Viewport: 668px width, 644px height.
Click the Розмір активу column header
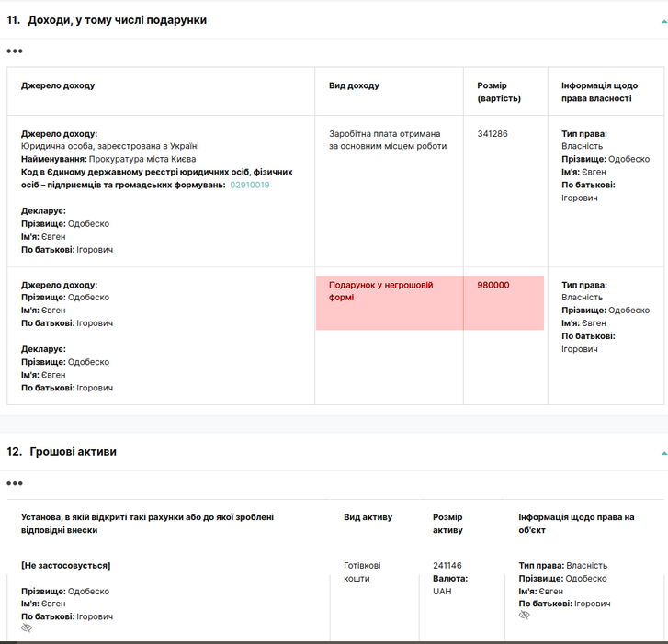point(447,524)
